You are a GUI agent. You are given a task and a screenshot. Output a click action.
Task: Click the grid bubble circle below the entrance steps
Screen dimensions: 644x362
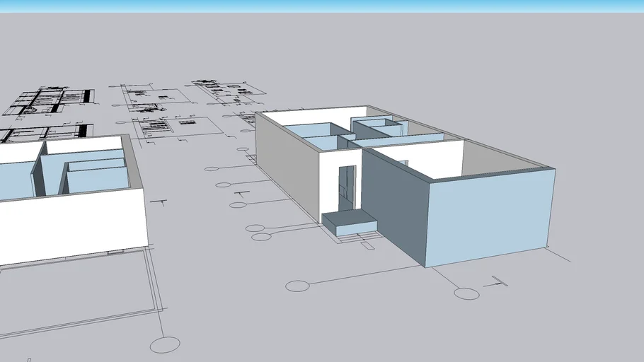298,286
